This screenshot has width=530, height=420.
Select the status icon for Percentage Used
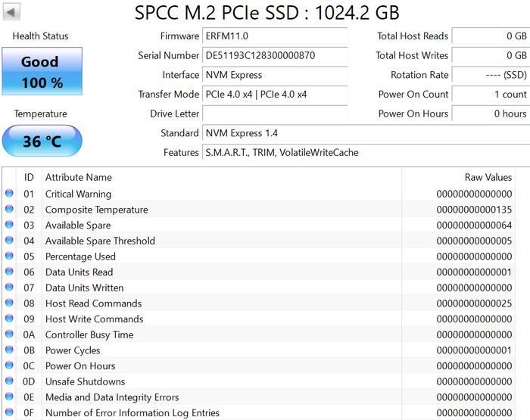9,257
